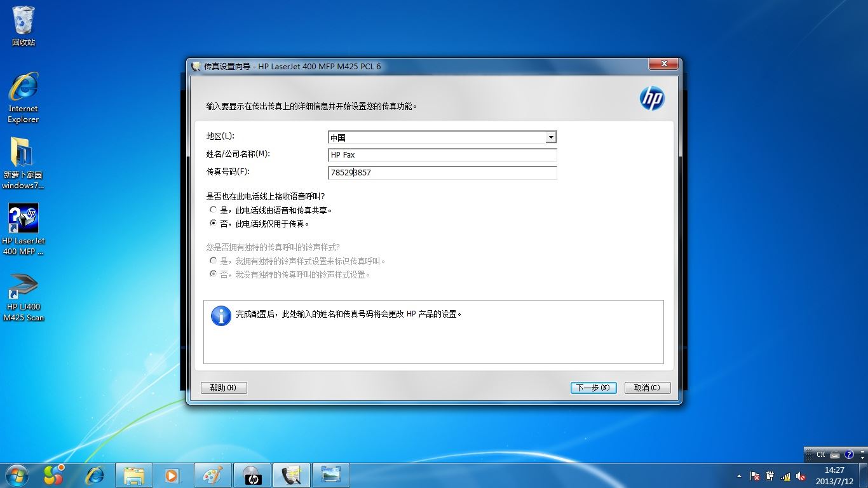Click the 帮助(H) help button
The image size is (868, 488).
(x=224, y=388)
